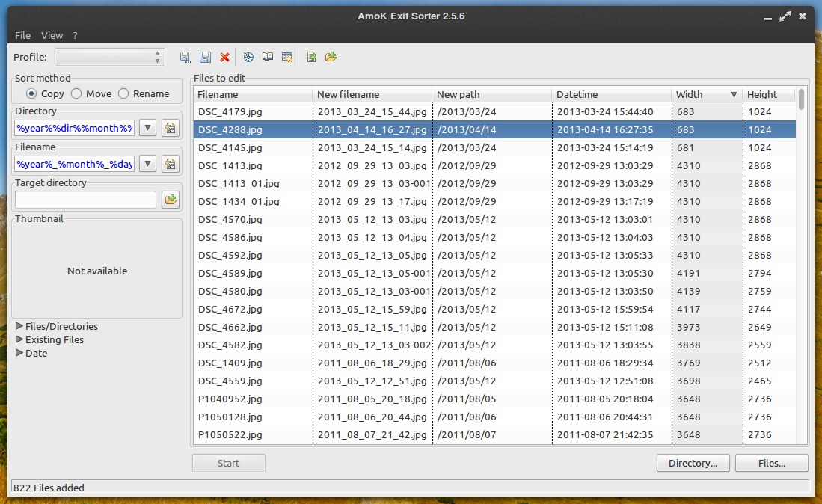Open the View menu
The image size is (822, 504).
click(x=52, y=36)
